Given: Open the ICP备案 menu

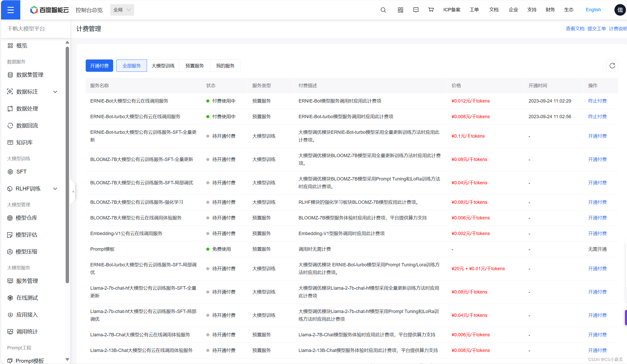Looking at the screenshot, I should 452,10.
